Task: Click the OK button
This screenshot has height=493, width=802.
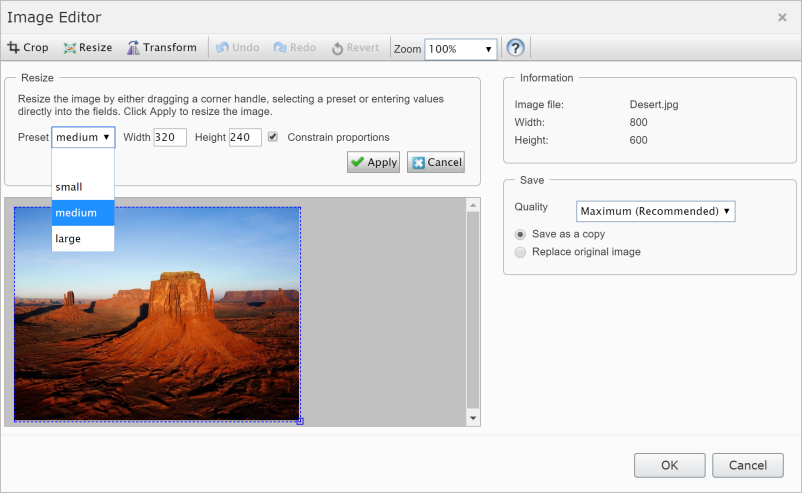Action: point(669,465)
